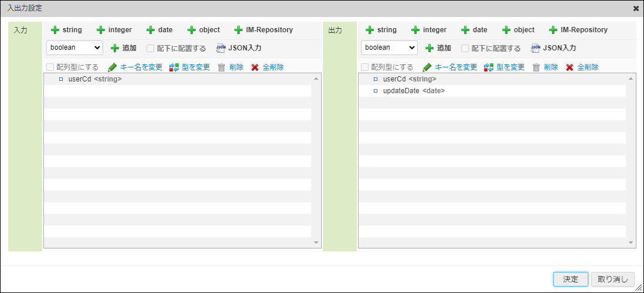Click output tree scrollbar down arrow
This screenshot has width=644, height=293.
(631, 243)
